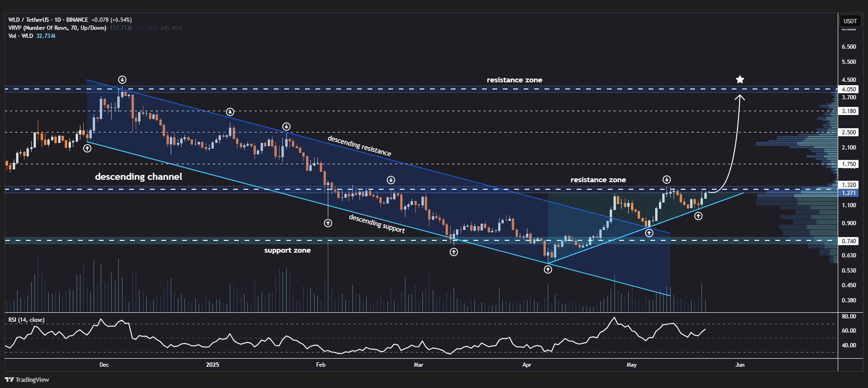Open the USDT currency selector
This screenshot has width=868, height=388.
(850, 21)
